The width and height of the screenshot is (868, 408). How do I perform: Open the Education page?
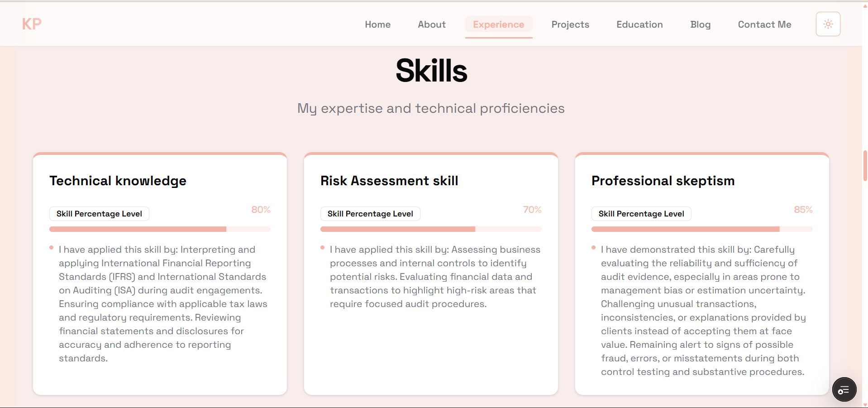click(639, 24)
